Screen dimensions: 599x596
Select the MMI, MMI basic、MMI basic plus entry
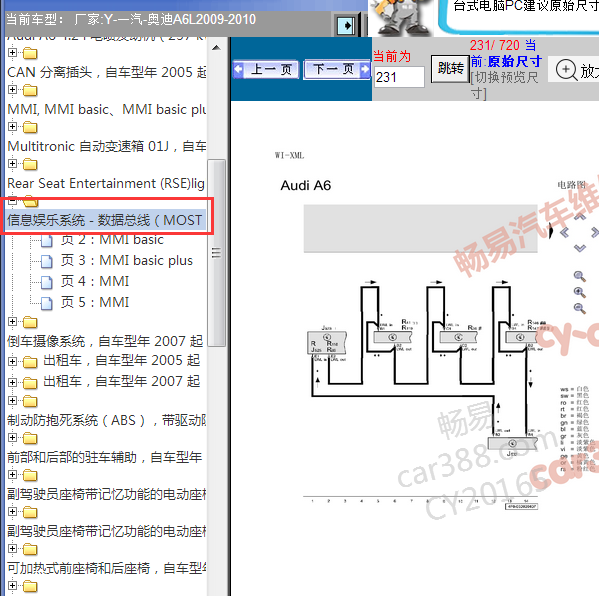107,109
